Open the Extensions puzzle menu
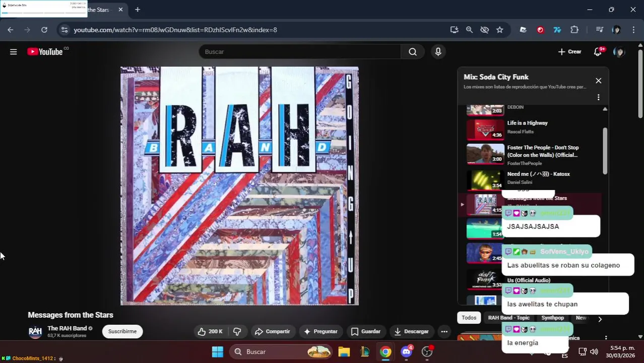This screenshot has width=644, height=363. (x=574, y=30)
